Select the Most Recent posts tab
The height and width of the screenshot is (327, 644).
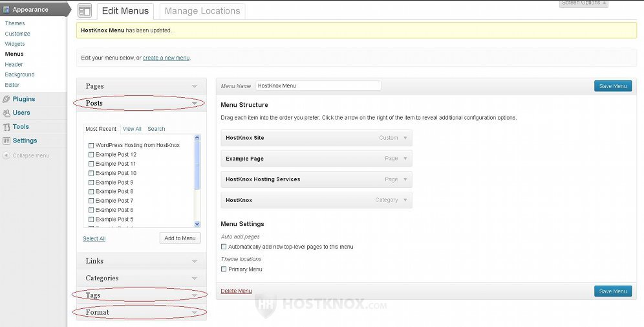point(101,129)
